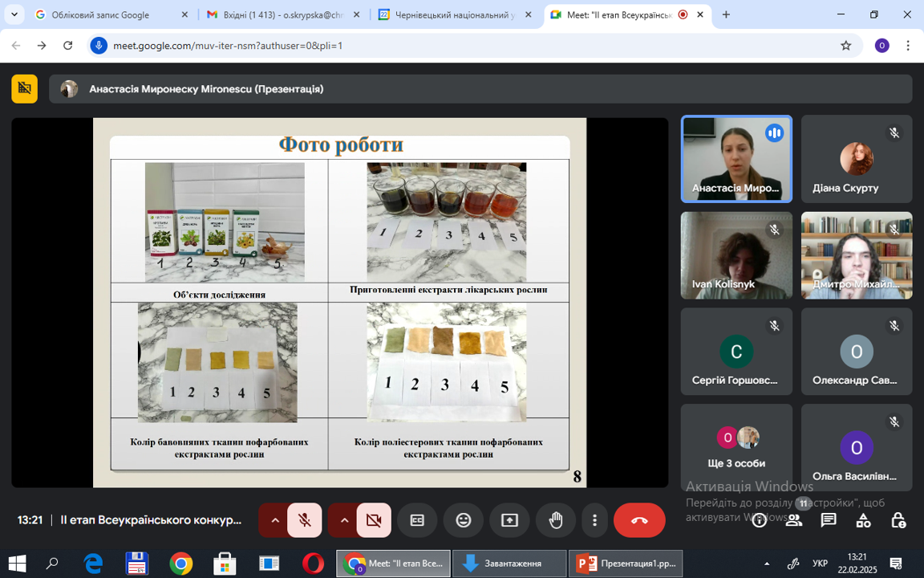924x578 pixels.
Task: Expand audio settings arrow beside microphone
Action: 274,520
